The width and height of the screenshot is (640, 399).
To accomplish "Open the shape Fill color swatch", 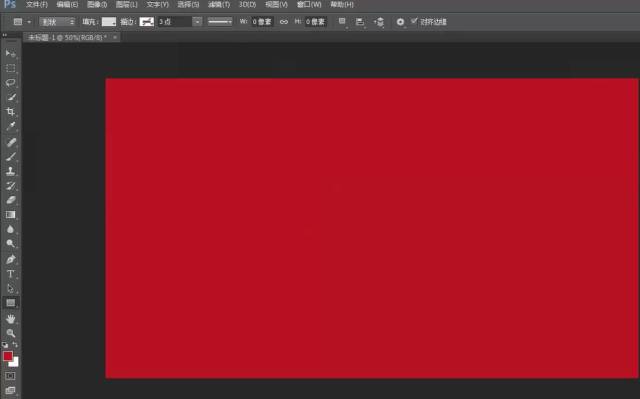I will coord(109,22).
